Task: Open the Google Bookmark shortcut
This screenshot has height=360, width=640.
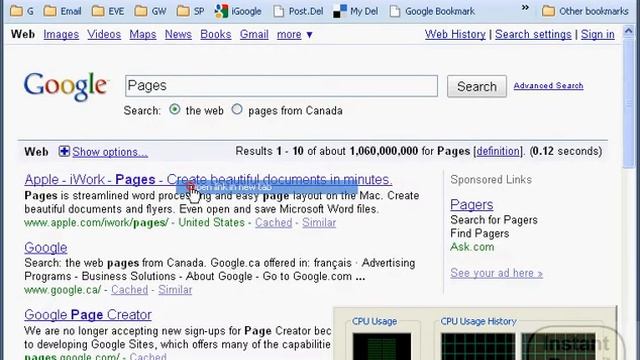Action: click(432, 11)
